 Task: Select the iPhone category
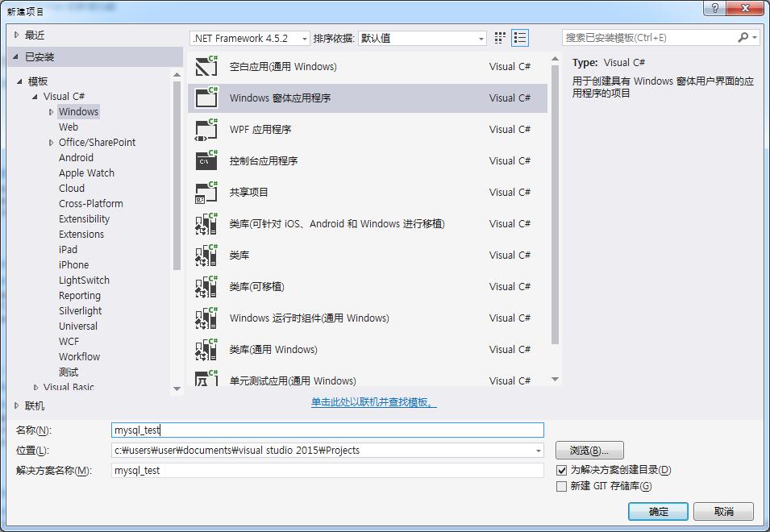pyautogui.click(x=73, y=264)
